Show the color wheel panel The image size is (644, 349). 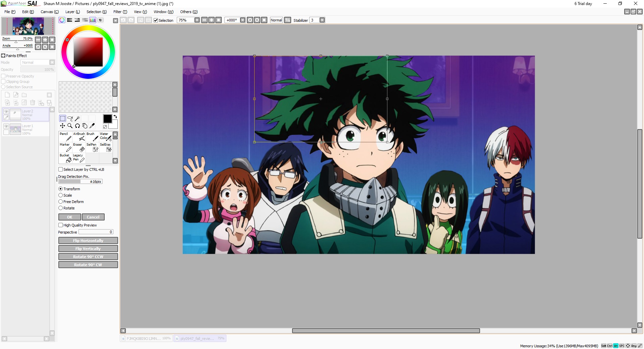pos(62,20)
